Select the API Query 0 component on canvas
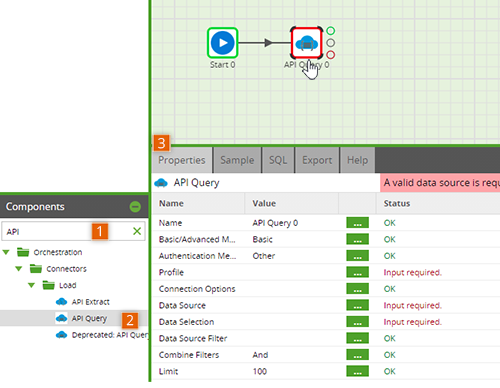The width and height of the screenshot is (500, 388). (x=307, y=43)
